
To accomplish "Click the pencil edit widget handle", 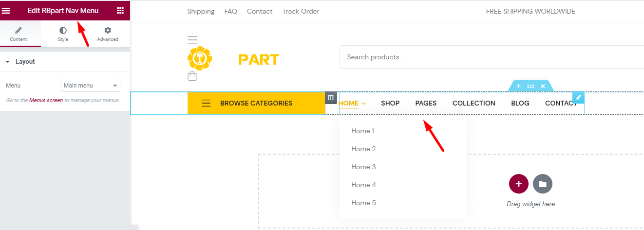I will [579, 97].
